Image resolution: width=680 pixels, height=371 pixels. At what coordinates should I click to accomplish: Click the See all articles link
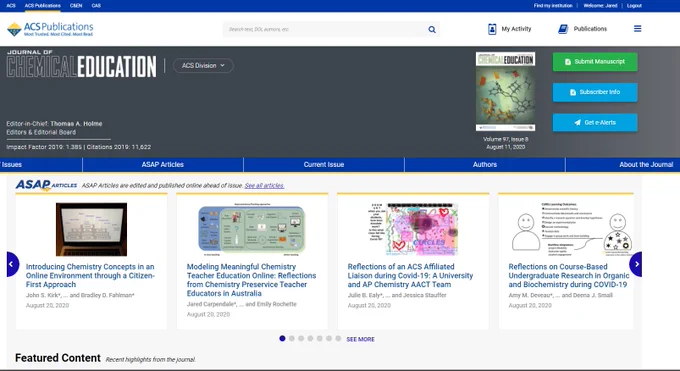point(265,186)
